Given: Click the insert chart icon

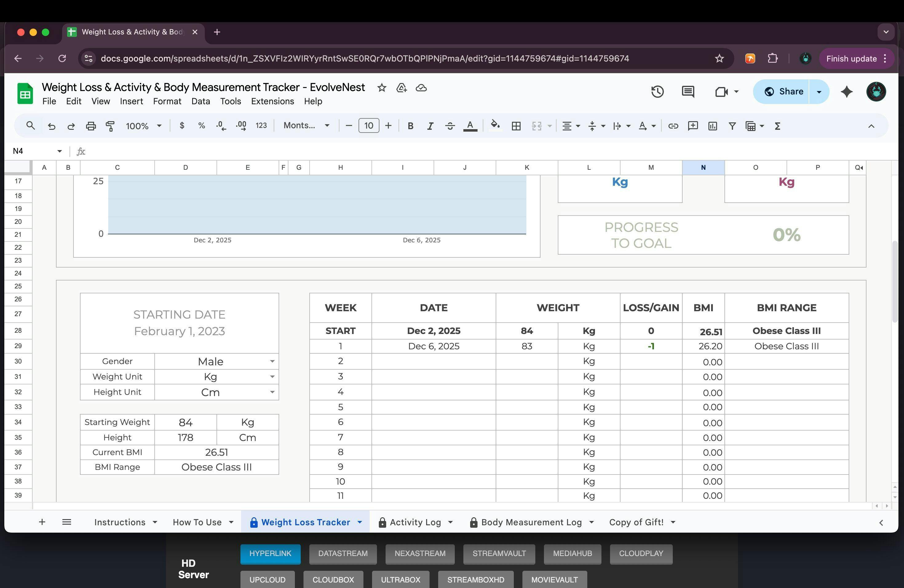Looking at the screenshot, I should pyautogui.click(x=712, y=126).
